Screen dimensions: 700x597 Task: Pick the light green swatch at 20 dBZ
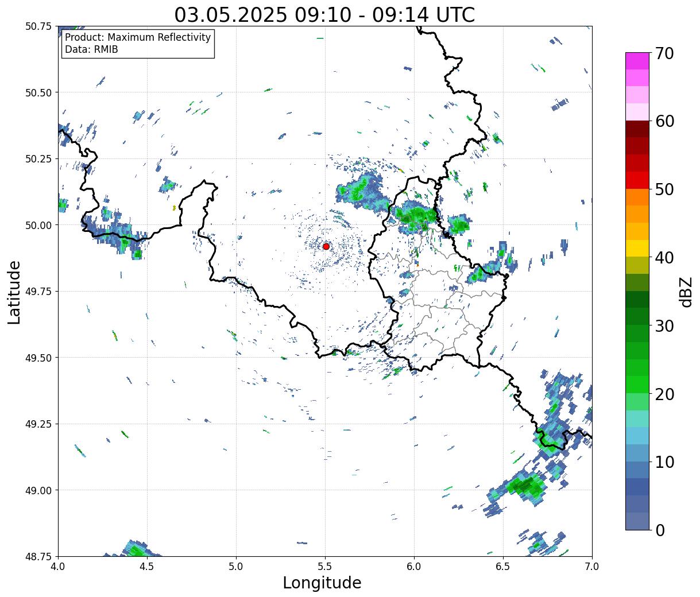click(x=637, y=401)
